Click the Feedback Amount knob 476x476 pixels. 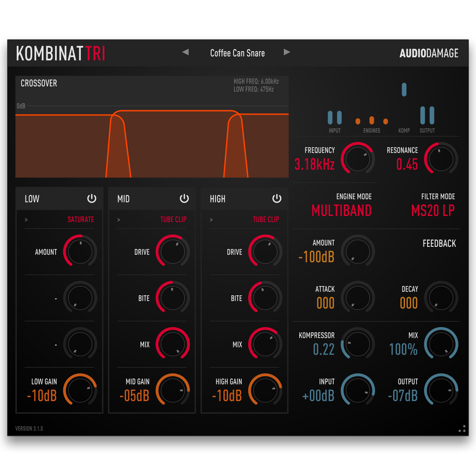[358, 251]
